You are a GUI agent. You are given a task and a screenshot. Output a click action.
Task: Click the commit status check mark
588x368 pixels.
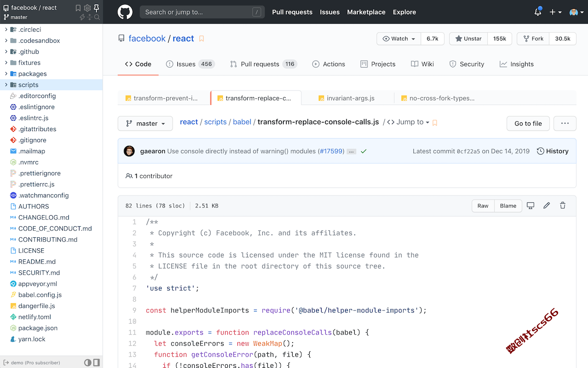click(x=364, y=151)
